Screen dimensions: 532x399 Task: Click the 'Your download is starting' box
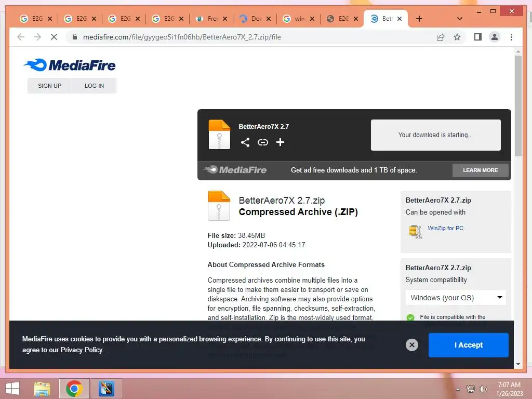436,135
